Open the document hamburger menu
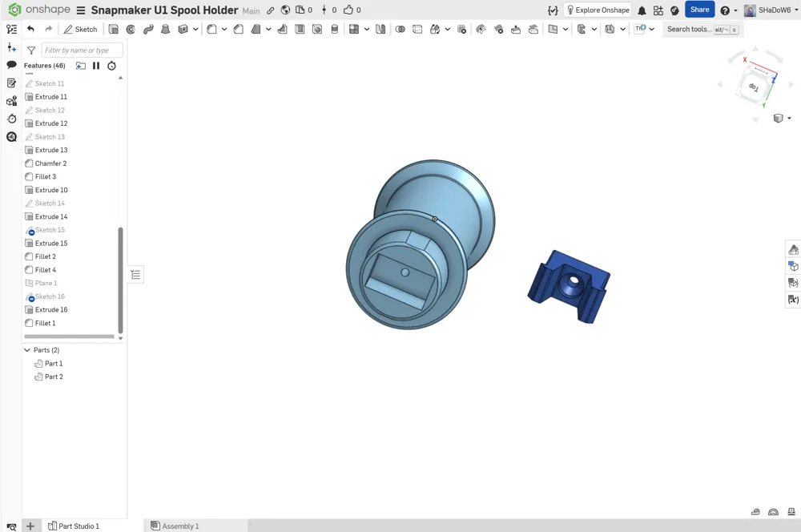Image resolution: width=801 pixels, height=532 pixels. (81, 10)
